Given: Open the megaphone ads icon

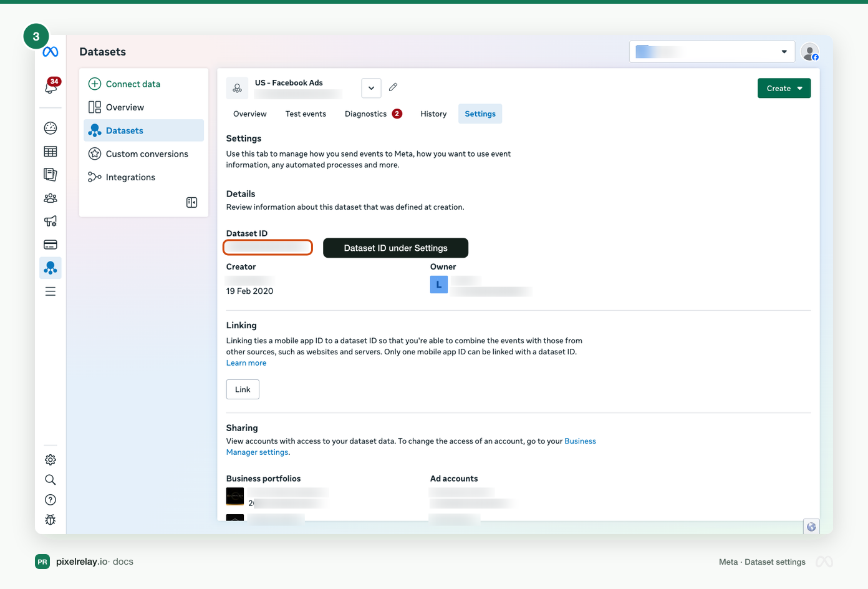Looking at the screenshot, I should pyautogui.click(x=51, y=221).
